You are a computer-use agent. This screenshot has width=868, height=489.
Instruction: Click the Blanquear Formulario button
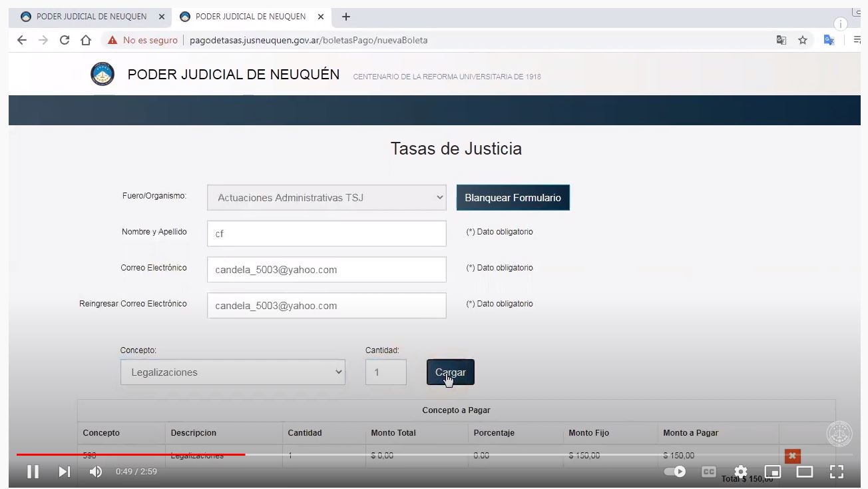513,198
